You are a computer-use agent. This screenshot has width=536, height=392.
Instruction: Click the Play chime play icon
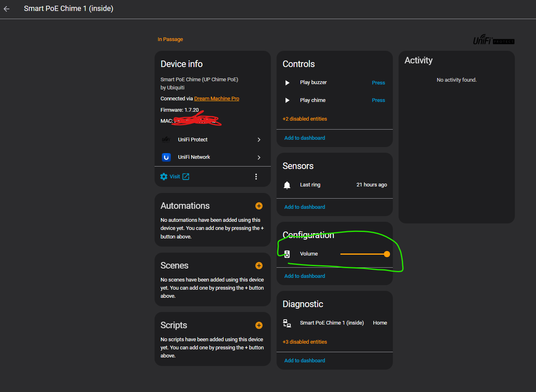point(287,100)
